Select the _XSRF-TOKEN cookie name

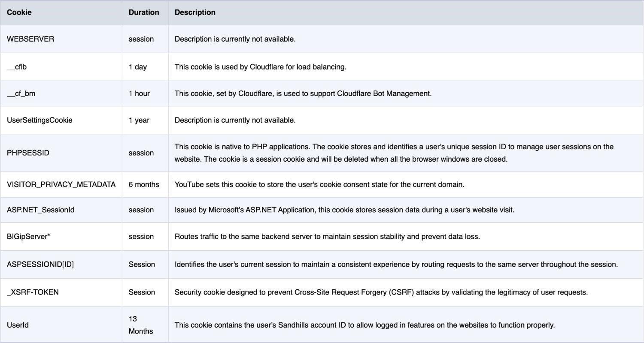tap(33, 292)
